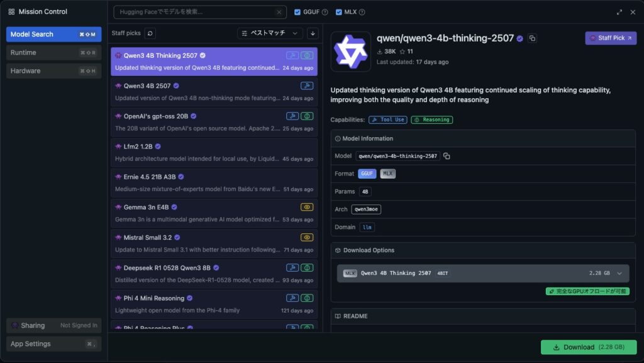Click the 完全なGPUオフロードが可能 badge
The image size is (644, 363).
pos(587,291)
